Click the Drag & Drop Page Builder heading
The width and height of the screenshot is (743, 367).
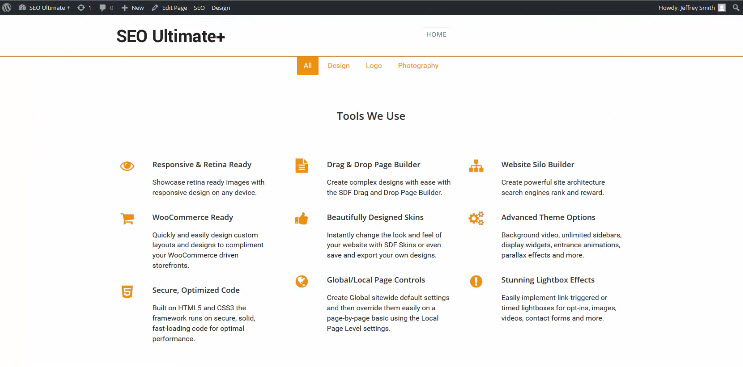pos(373,165)
